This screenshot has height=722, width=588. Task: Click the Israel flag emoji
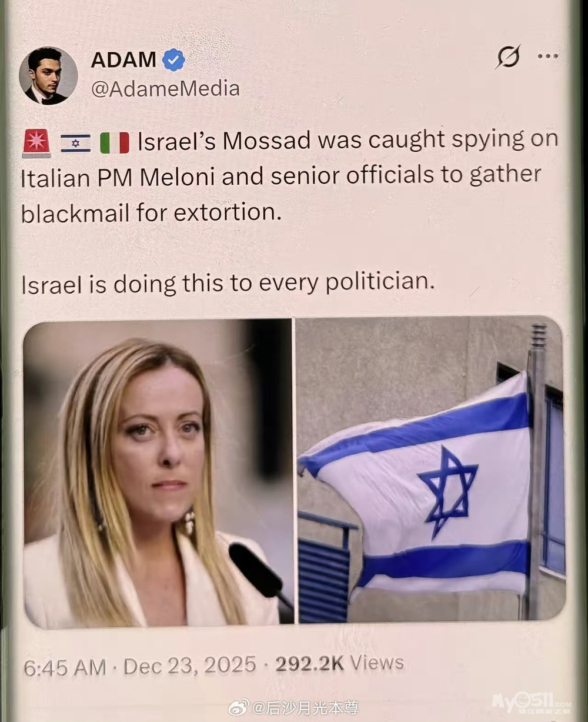click(x=75, y=143)
